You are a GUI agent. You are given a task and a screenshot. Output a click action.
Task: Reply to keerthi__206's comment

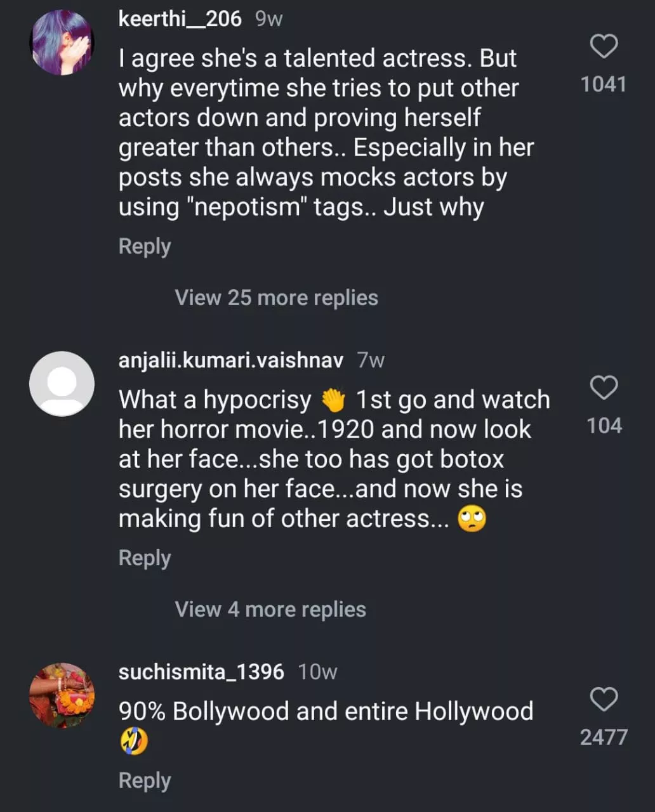point(145,246)
